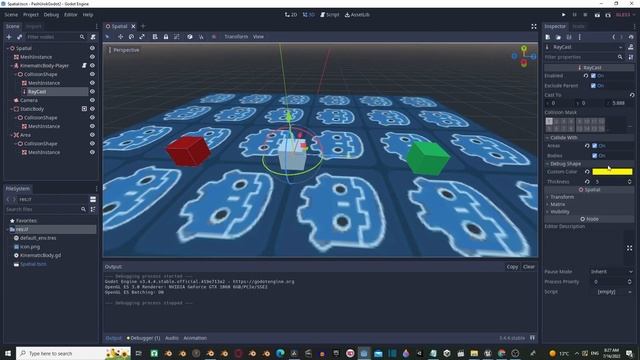Hide the Area node
Screen dimensions: 640x360
click(92, 135)
